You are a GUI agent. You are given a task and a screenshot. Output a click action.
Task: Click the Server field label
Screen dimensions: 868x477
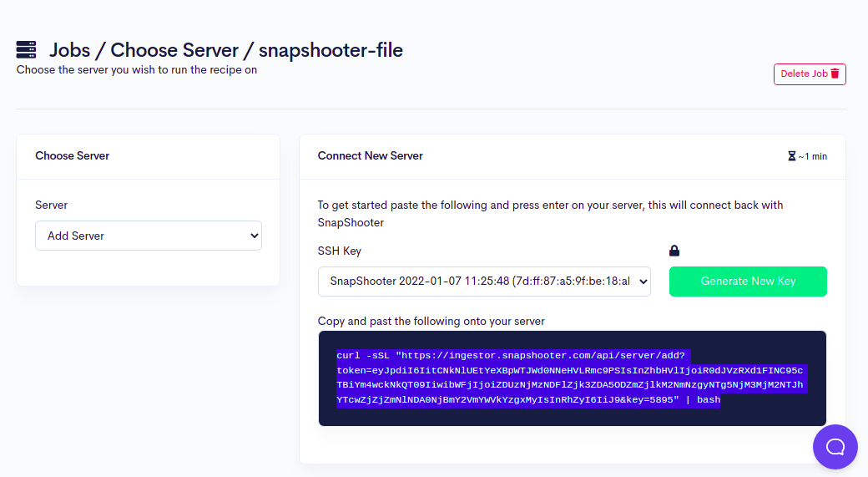[52, 205]
